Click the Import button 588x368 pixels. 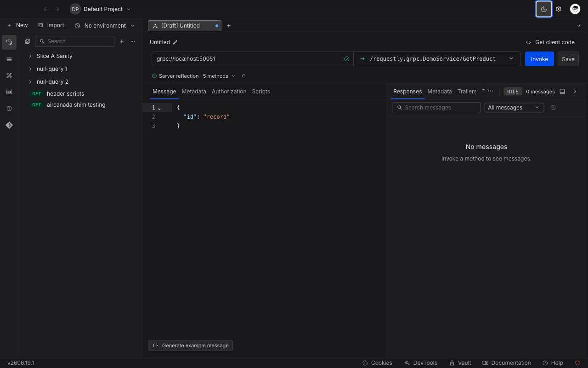(51, 25)
